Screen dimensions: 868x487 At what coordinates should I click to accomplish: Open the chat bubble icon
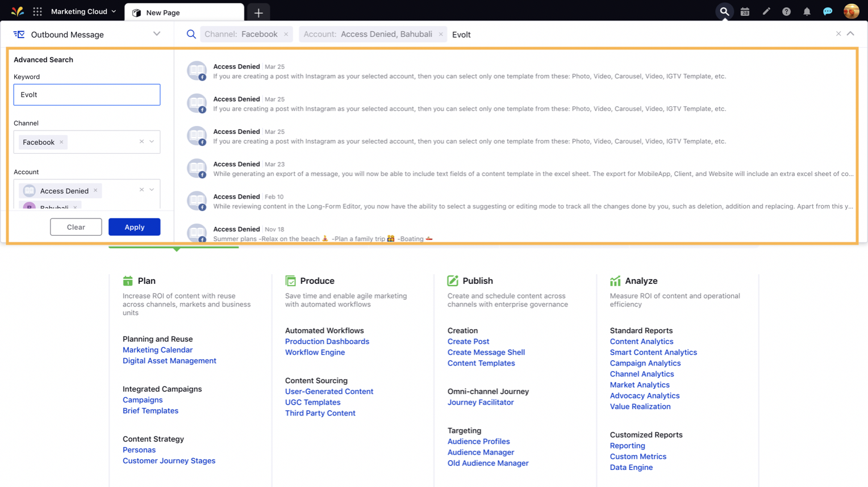tap(828, 11)
